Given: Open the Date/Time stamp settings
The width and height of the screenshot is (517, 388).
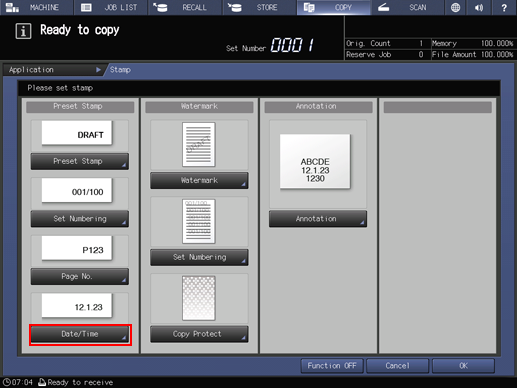Looking at the screenshot, I should coord(80,334).
